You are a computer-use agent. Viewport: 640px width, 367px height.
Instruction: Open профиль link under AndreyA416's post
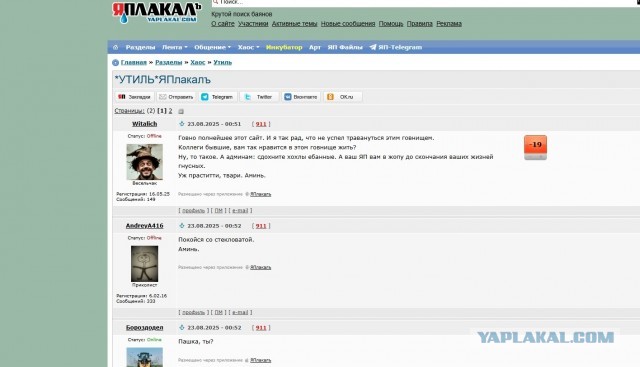coord(193,312)
